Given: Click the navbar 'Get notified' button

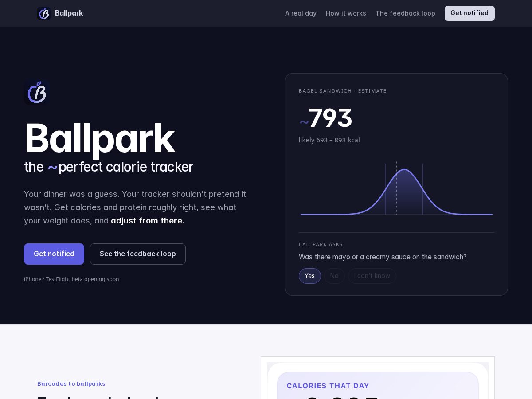Looking at the screenshot, I should click(x=469, y=13).
